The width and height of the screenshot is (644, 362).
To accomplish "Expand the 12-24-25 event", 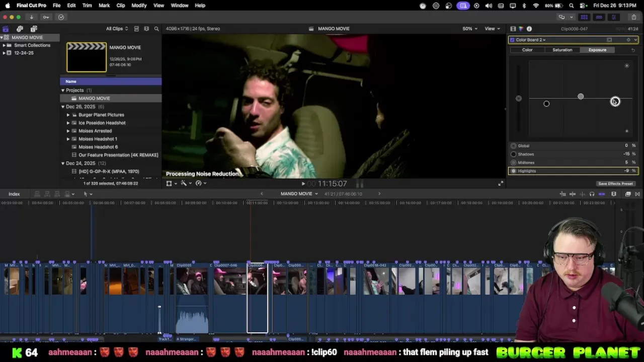I will [4, 53].
